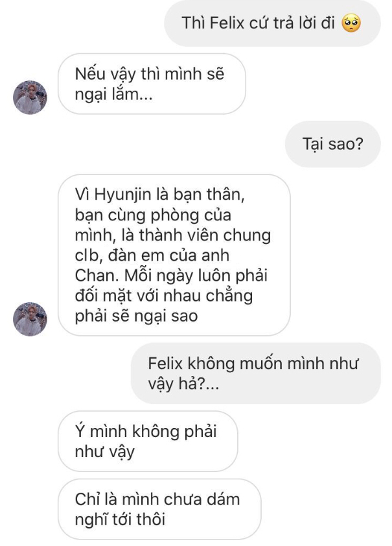Select the long 'Vì Hyunjin là bạn thân' message
Image resolution: width=392 pixels, height=546 pixels.
click(174, 255)
